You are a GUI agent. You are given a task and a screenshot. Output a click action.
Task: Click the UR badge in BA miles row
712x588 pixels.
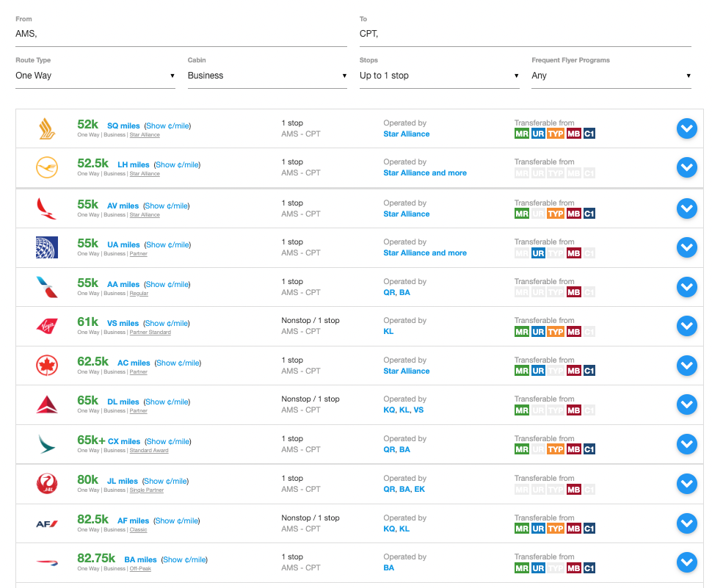(538, 568)
